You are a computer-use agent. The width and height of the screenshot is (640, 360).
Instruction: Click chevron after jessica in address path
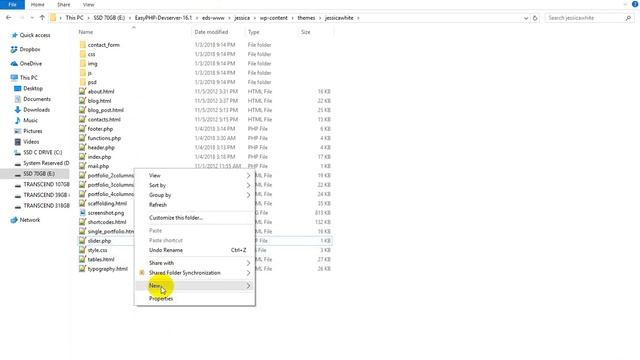255,18
